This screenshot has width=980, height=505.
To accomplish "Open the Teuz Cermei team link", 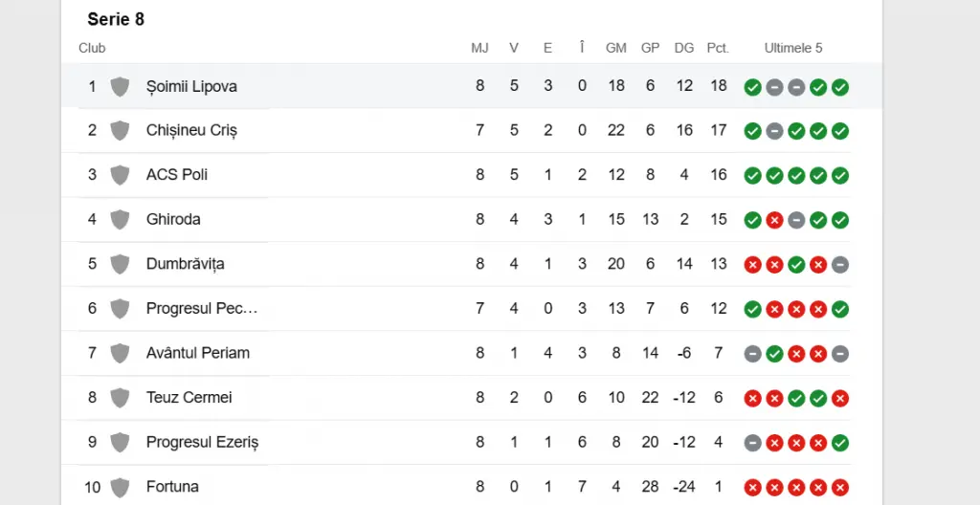I will coord(189,398).
